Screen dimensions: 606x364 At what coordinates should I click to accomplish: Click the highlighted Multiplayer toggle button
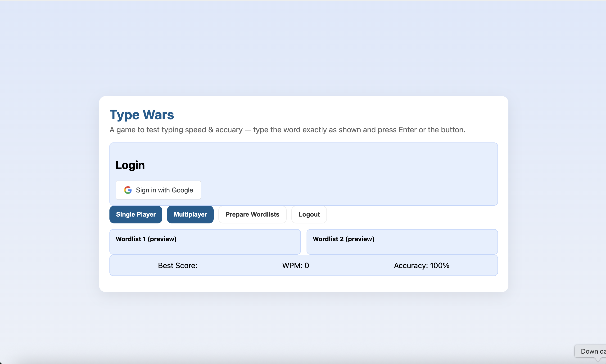[190, 214]
